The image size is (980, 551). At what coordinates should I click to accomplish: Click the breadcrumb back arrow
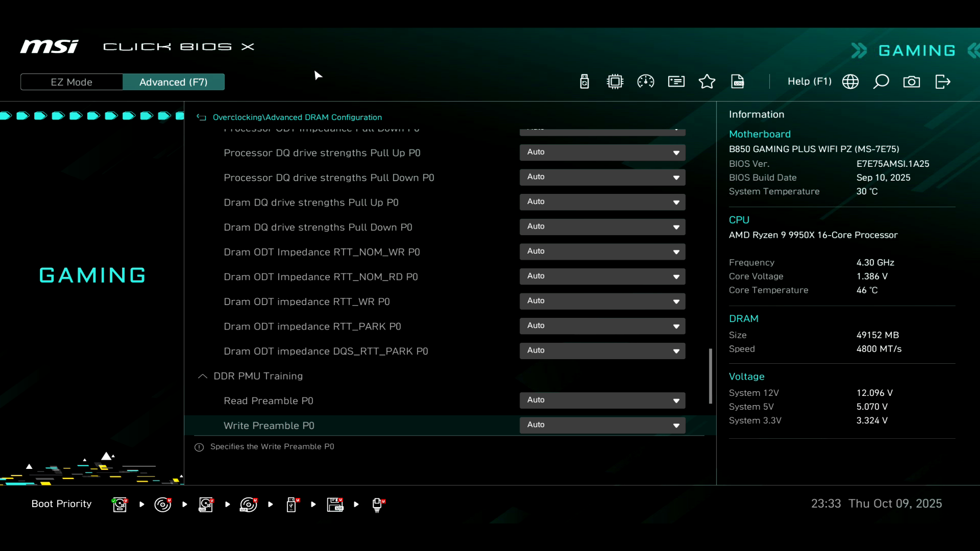(202, 117)
